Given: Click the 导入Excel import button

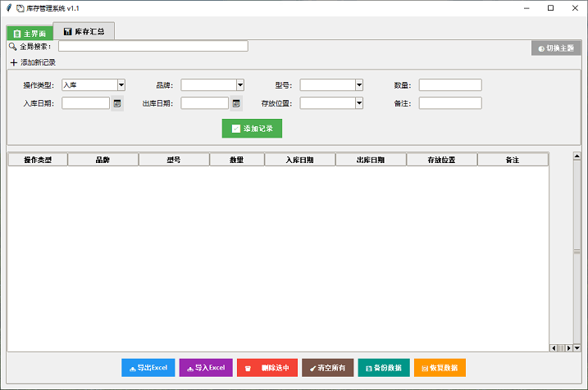Looking at the screenshot, I should click(x=206, y=368).
